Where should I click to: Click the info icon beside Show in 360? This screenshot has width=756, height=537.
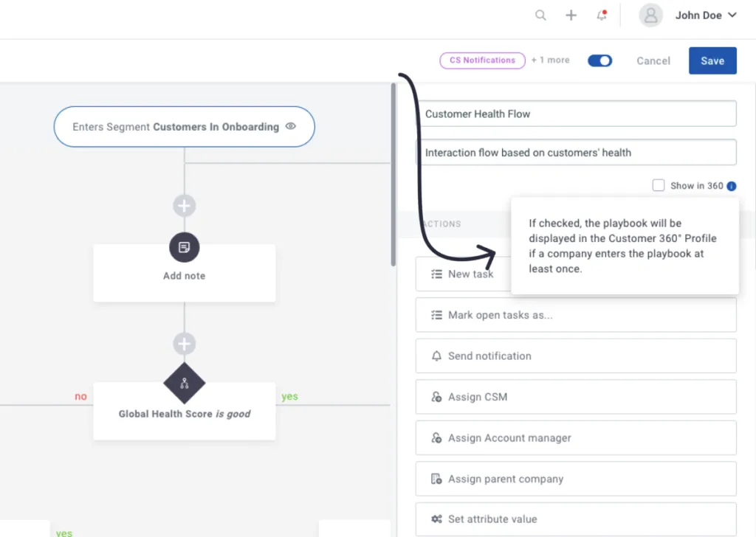click(732, 186)
